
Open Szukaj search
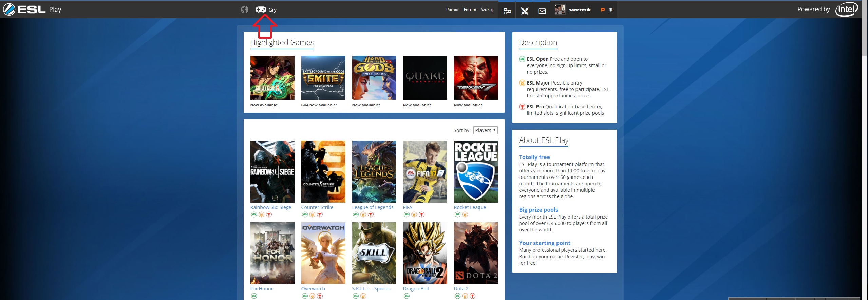click(x=486, y=10)
